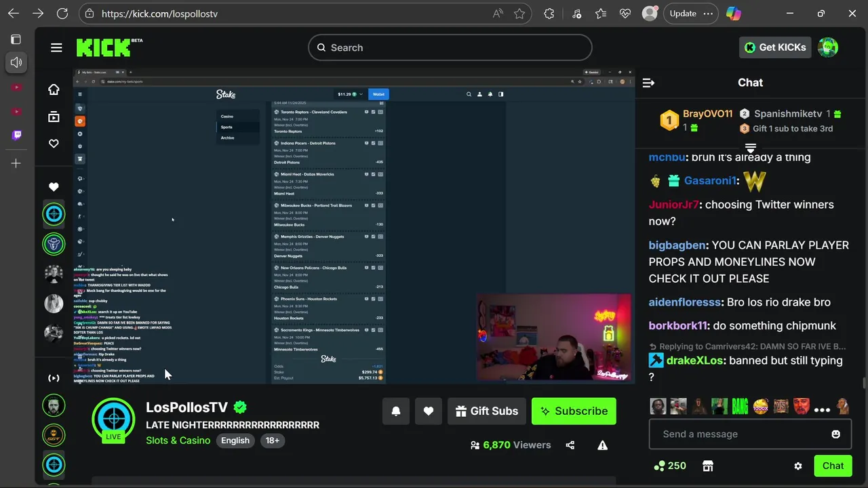Image resolution: width=868 pixels, height=488 pixels.
Task: Open Copilot icon in browser toolbar
Action: coord(733,14)
